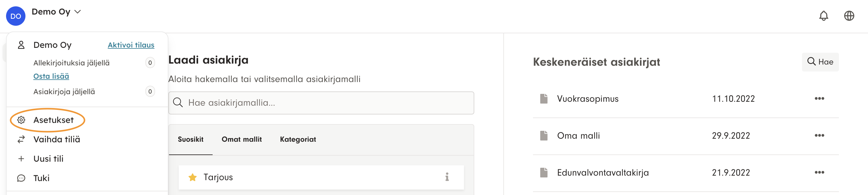Click the Aktivoi tilaus link

pos(131,45)
